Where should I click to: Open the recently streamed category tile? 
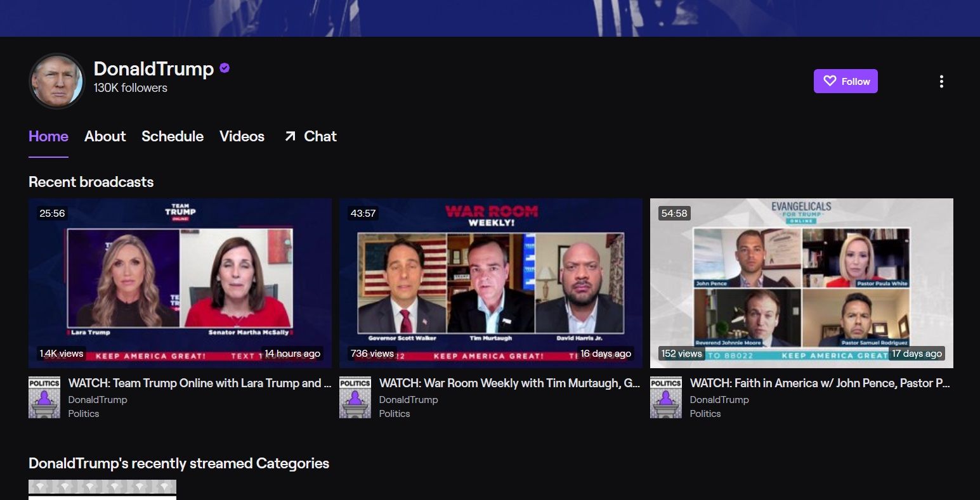[x=102, y=490]
